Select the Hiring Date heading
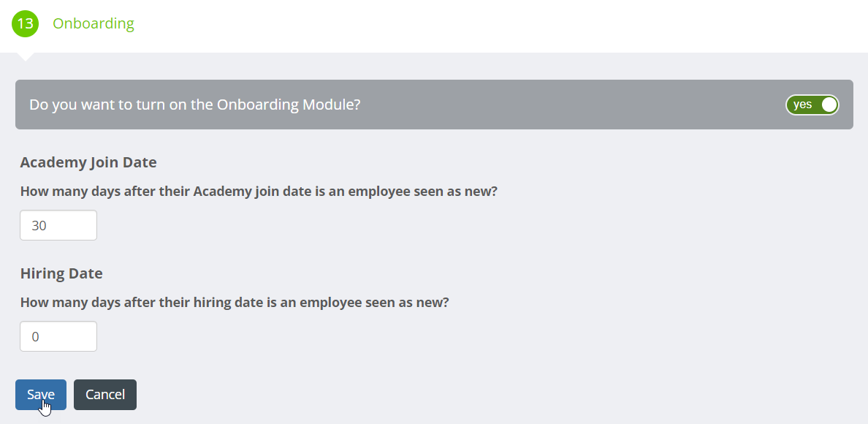The height and width of the screenshot is (424, 868). pos(61,273)
